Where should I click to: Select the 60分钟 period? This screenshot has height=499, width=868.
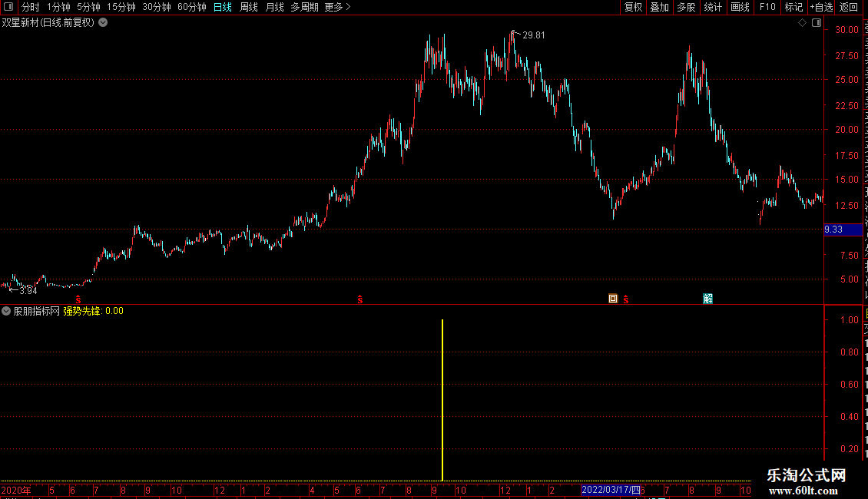tap(191, 7)
